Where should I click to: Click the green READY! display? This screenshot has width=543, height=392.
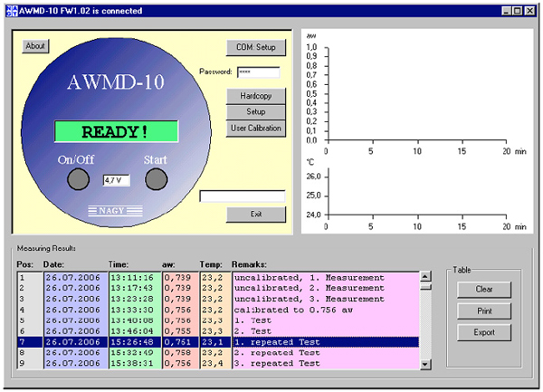pos(117,131)
